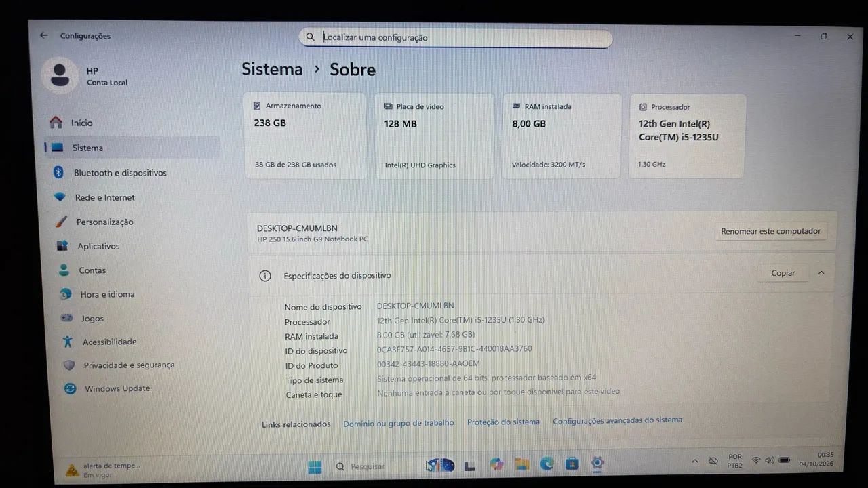Click the Sistema breadcrumb link

pos(272,69)
